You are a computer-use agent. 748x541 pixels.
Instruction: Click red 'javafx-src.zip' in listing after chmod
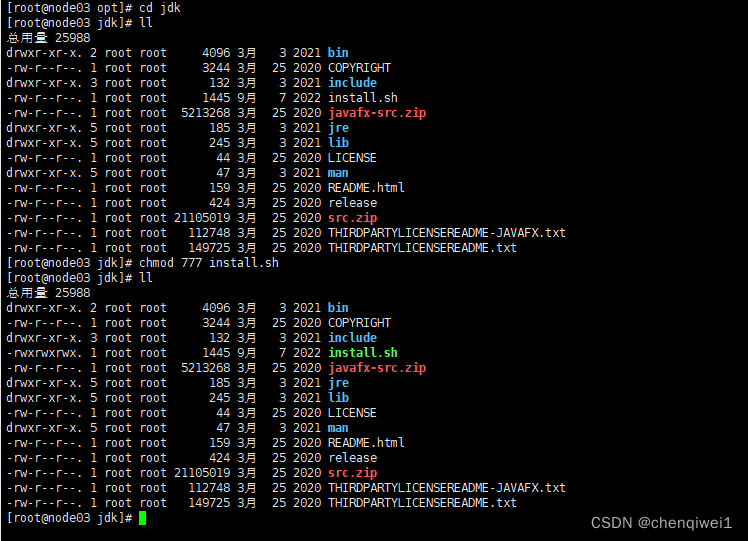(x=377, y=368)
